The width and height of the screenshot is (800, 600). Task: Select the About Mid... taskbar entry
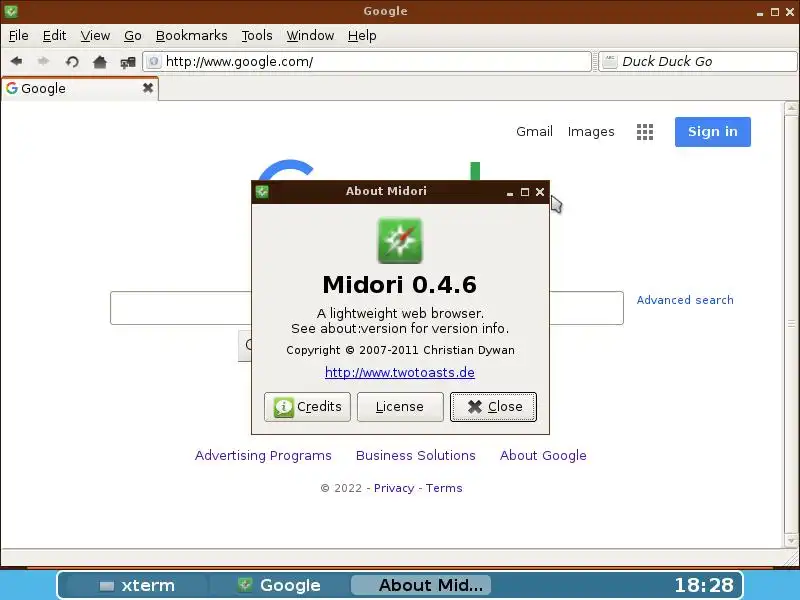point(421,585)
